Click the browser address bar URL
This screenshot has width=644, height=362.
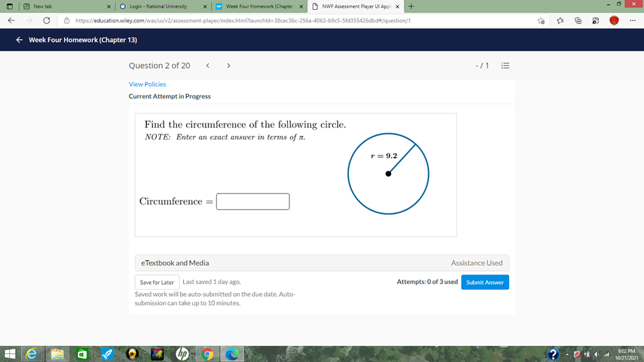[243, 20]
